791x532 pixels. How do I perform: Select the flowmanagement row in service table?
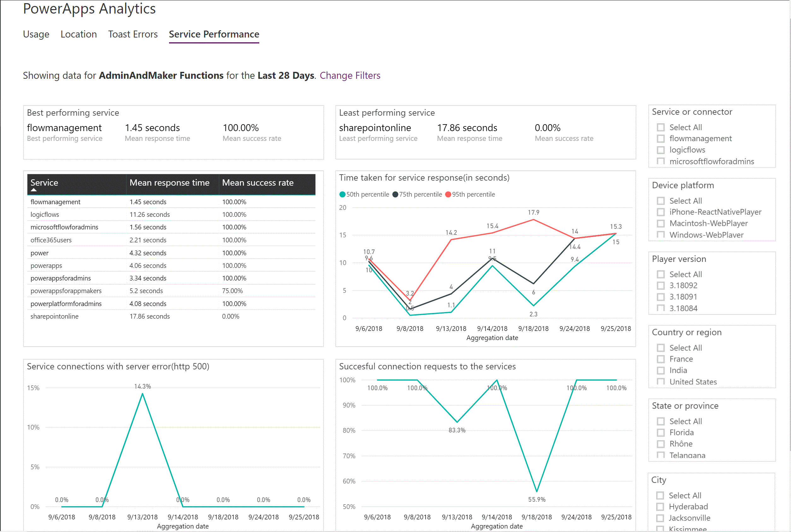171,202
